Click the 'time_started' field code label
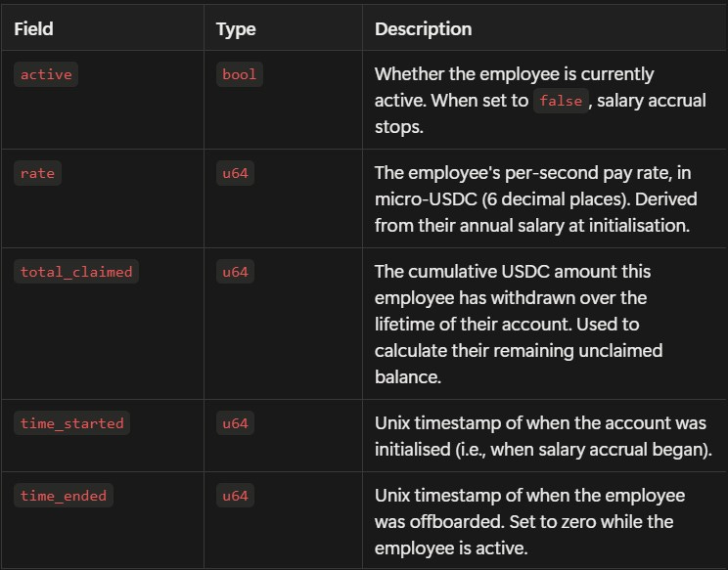Viewport: 728px width, 570px height. [72, 423]
